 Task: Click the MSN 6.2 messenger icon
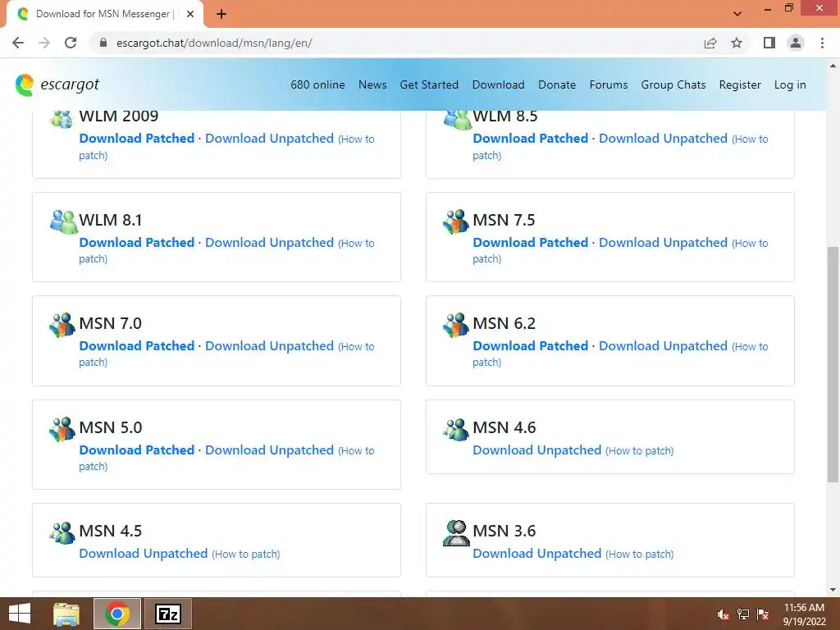456,325
